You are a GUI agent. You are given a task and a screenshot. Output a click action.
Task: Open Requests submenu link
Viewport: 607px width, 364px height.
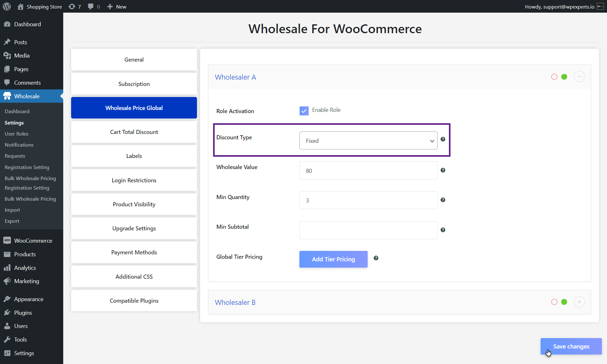(15, 156)
